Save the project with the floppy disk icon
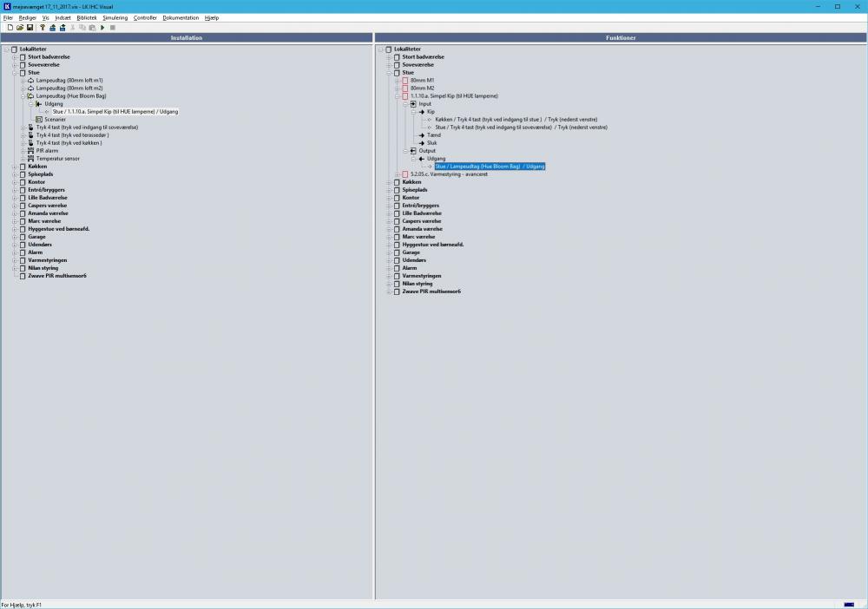 [30, 28]
